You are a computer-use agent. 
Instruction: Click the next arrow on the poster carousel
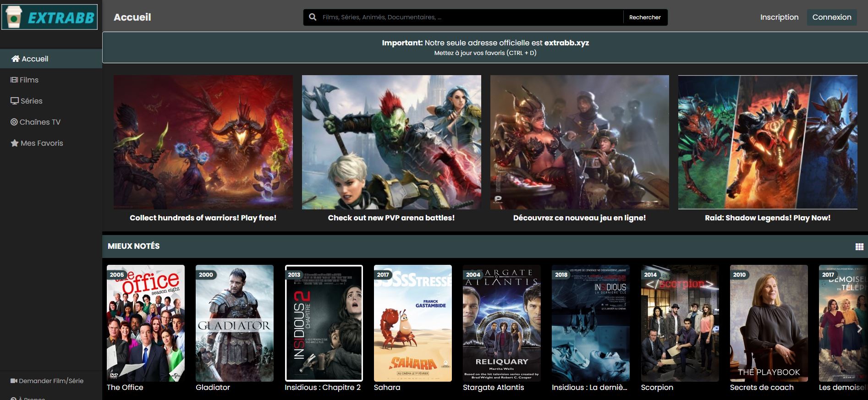pyautogui.click(x=859, y=329)
